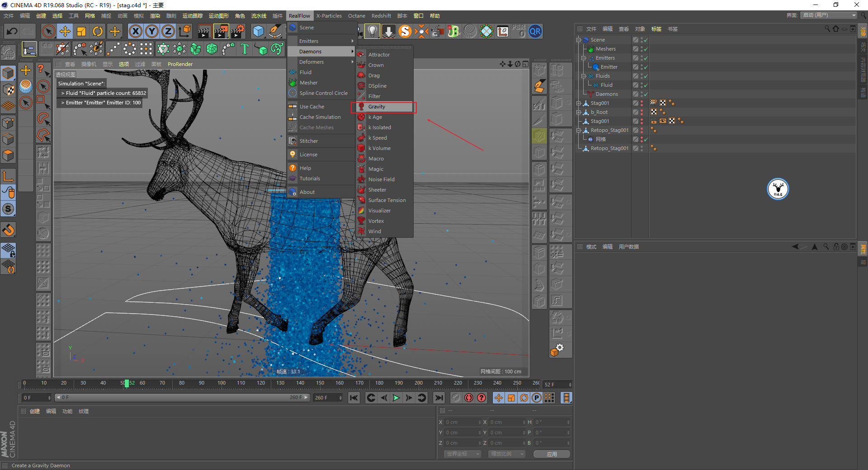This screenshot has height=470, width=868.
Task: Toggle Meshers enabled checkmark
Action: click(x=646, y=49)
